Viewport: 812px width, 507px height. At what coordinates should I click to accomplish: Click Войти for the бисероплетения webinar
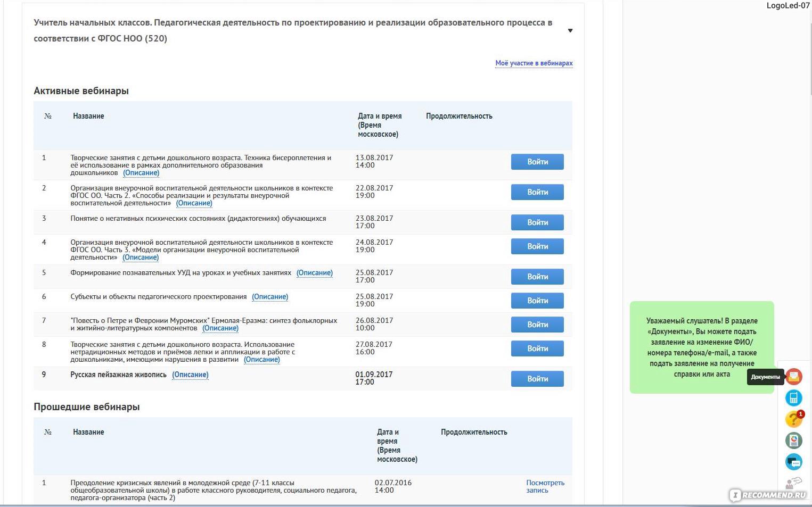tap(537, 162)
